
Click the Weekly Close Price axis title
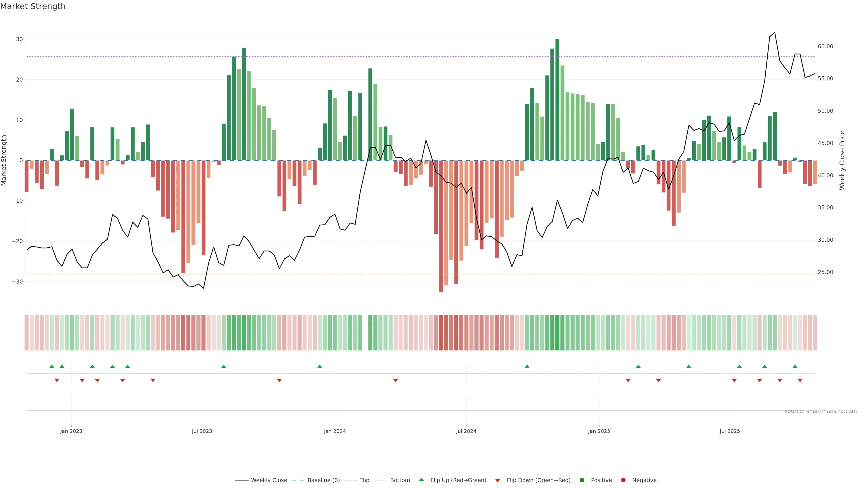[x=842, y=160]
